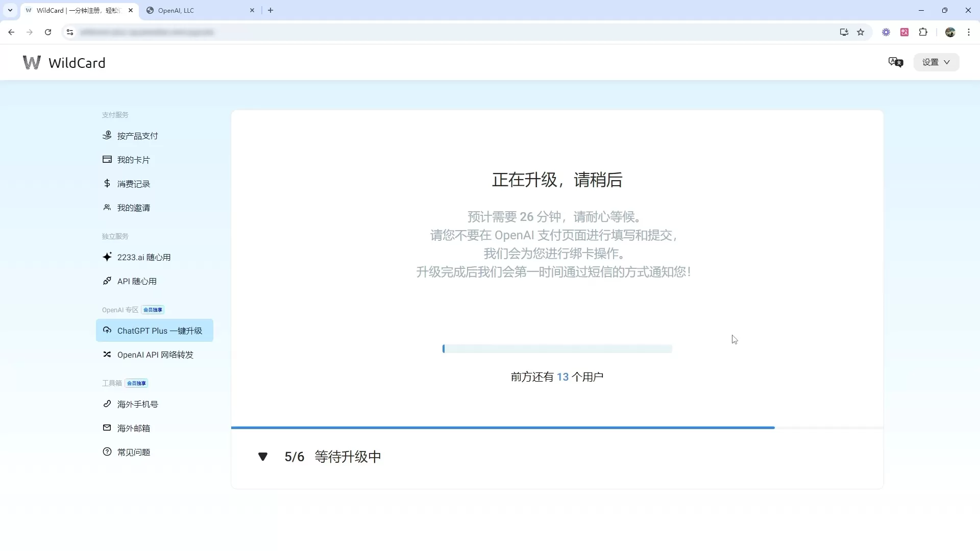Switch to the OpenAI, LLC tab
The width and height of the screenshot is (980, 551).
200,10
